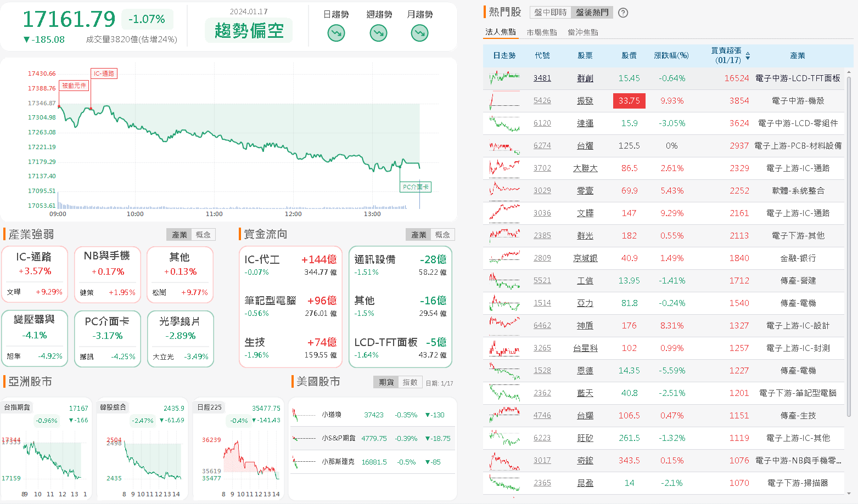This screenshot has height=504, width=858.
Task: Switch US market view to 指數
Action: [x=410, y=382]
